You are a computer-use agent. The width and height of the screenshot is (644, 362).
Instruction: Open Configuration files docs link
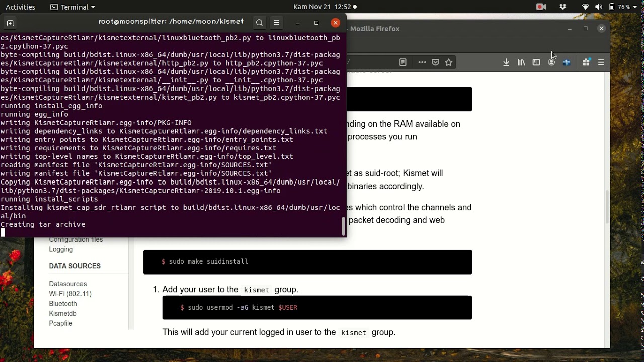(x=76, y=240)
